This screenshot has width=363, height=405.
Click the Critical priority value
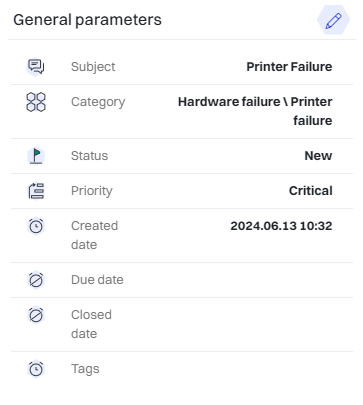tap(311, 191)
